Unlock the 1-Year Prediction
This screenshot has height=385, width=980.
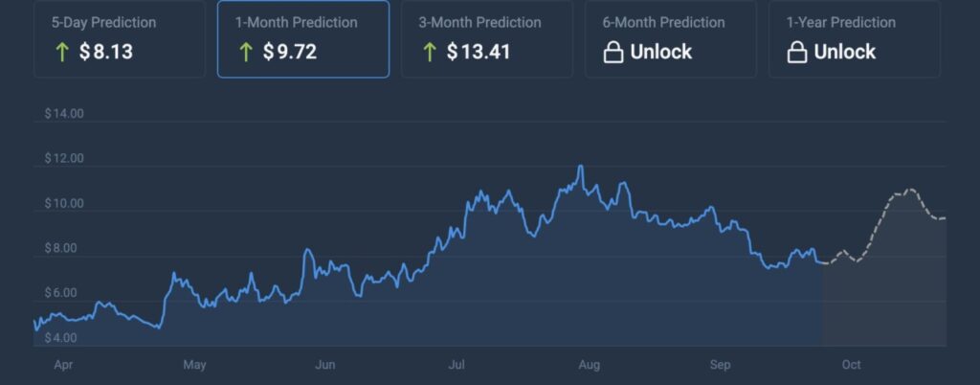[x=844, y=52]
